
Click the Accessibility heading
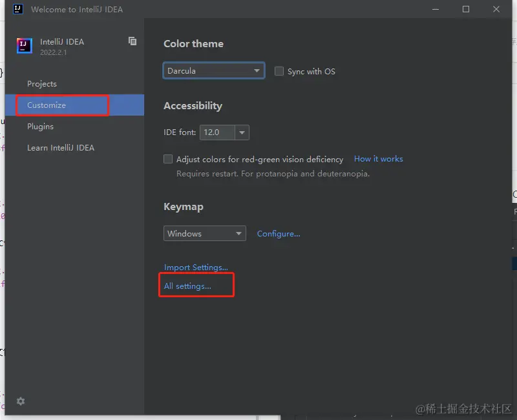(x=193, y=106)
